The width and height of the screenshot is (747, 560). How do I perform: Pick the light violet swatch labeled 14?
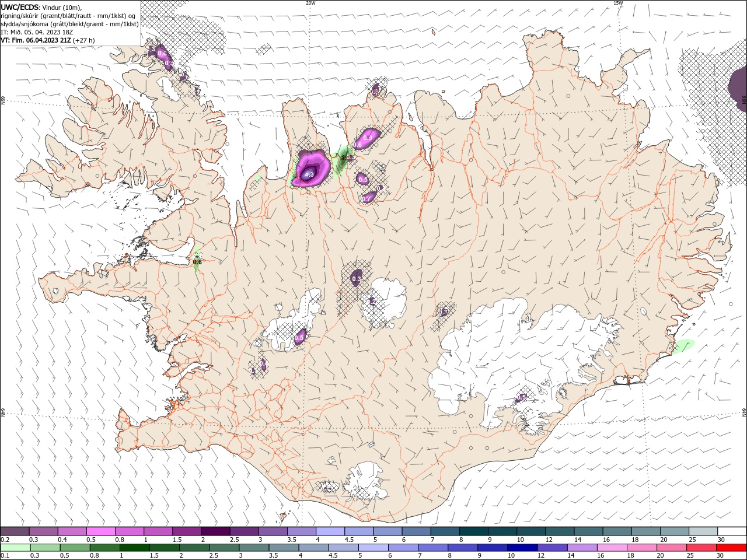pyautogui.click(x=582, y=548)
